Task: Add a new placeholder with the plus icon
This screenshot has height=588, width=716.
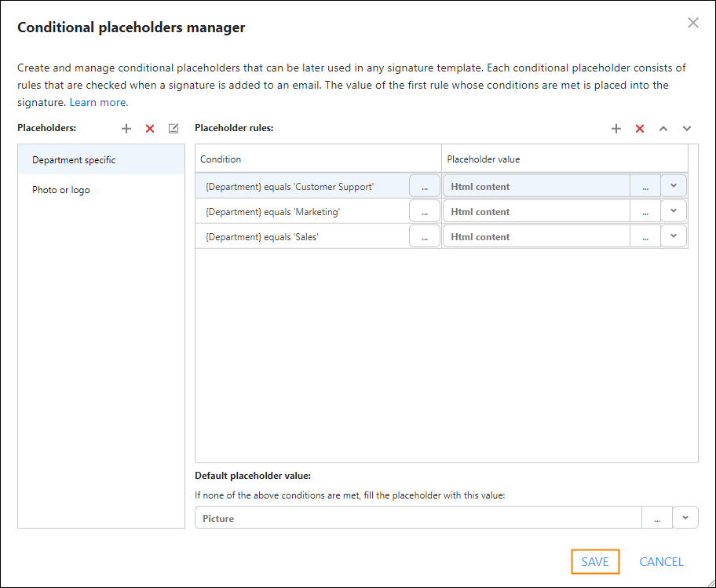Action: click(x=126, y=128)
